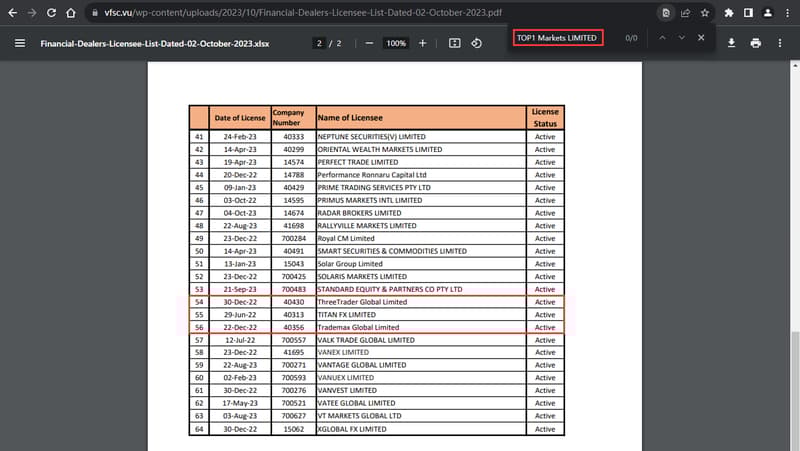The height and width of the screenshot is (451, 800).
Task: Rotate the PDF counterclockwise
Action: (x=477, y=43)
